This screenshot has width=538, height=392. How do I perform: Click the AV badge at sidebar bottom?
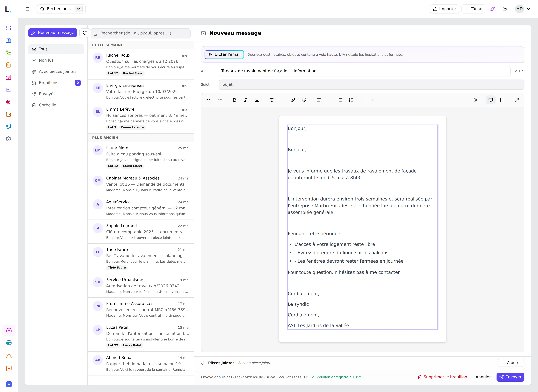click(x=9, y=384)
